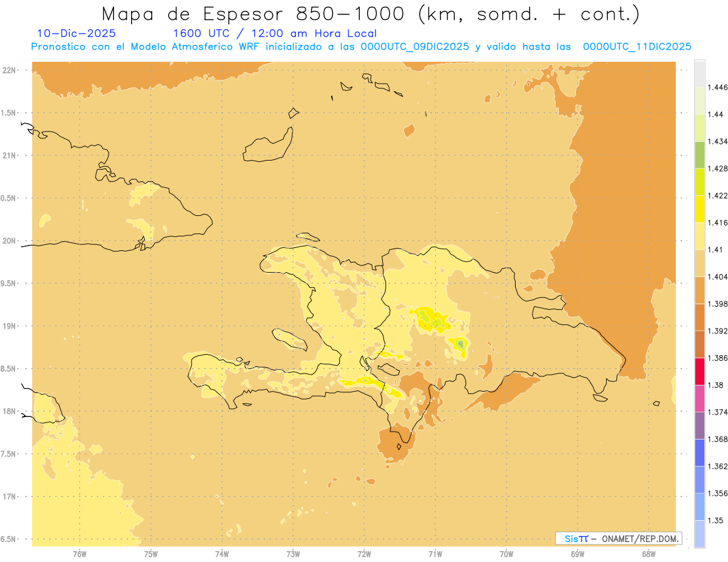Click the legend value '1.386'

pyautogui.click(x=718, y=358)
